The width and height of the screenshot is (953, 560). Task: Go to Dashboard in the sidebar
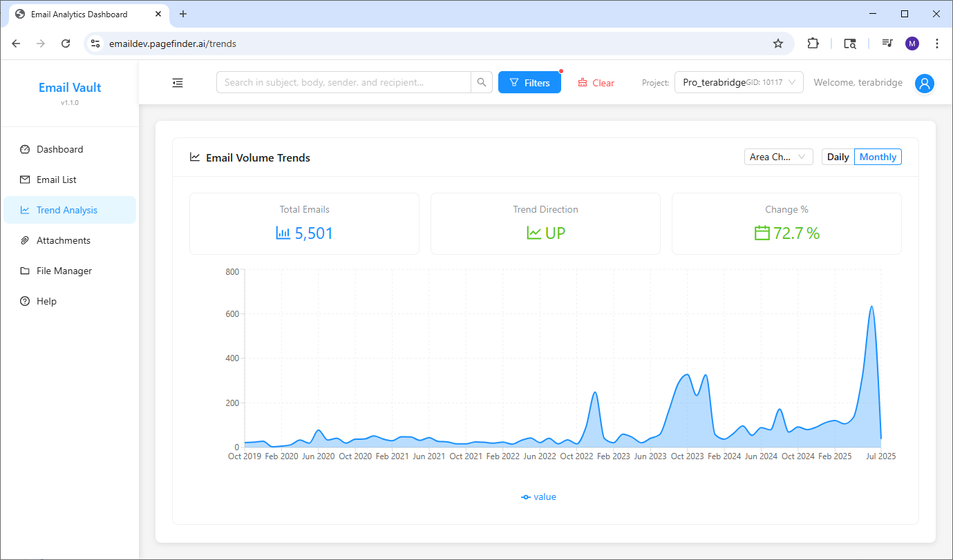click(59, 149)
